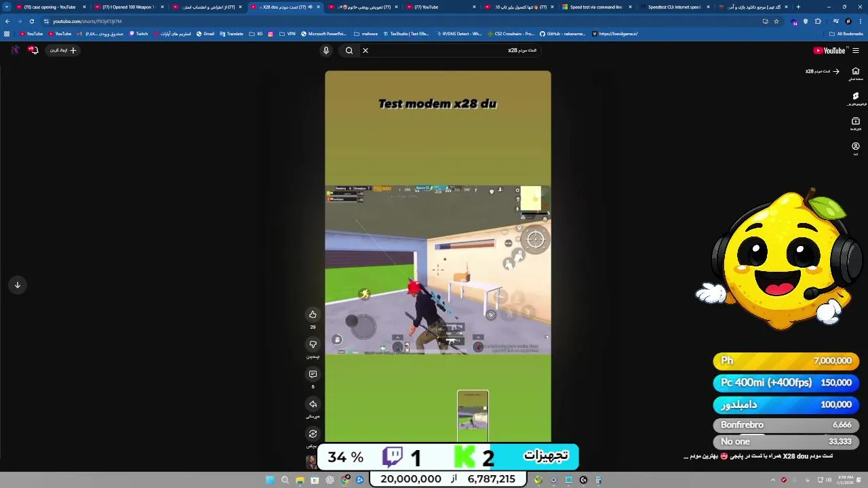Screen dimensions: 868x488
Task: Open the Translate bookmark
Action: coord(231,33)
